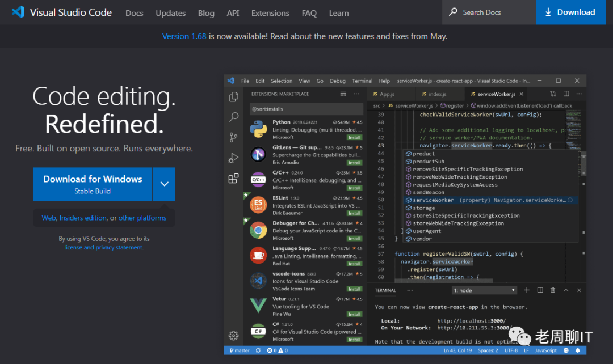Viewport: 613px width, 364px height.
Task: Open the Docs navigation link
Action: pyautogui.click(x=134, y=13)
